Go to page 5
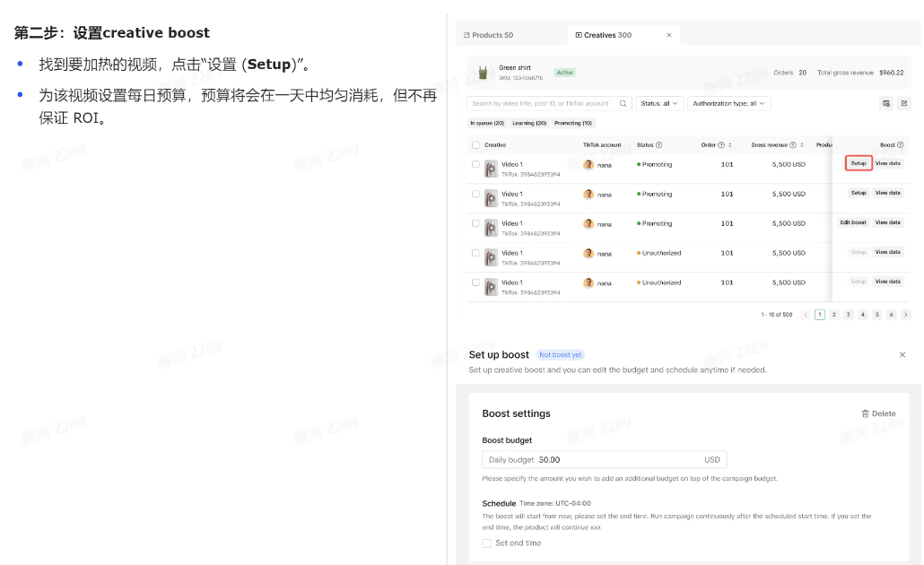Screen dimensions: 924x565 point(876,315)
